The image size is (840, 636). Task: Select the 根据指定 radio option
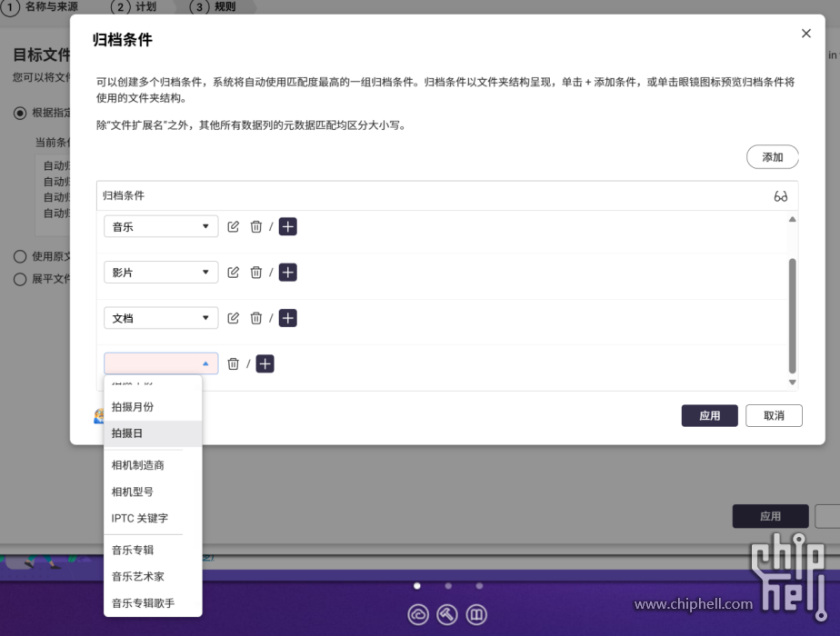[x=20, y=113]
